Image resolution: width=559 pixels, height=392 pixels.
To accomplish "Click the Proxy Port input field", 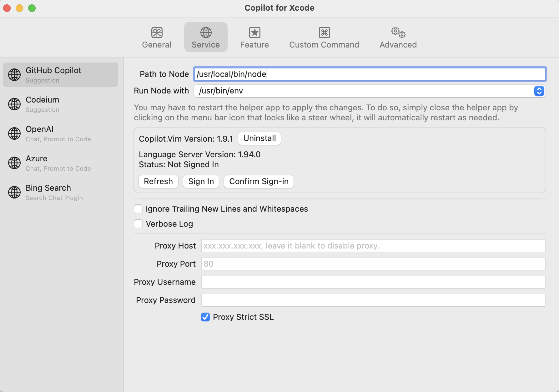I will coord(373,264).
